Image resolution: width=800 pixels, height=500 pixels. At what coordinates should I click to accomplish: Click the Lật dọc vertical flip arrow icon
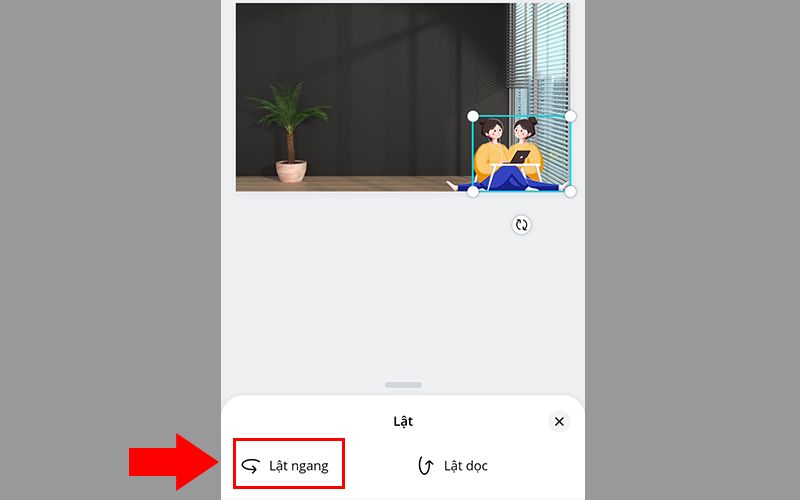point(425,465)
